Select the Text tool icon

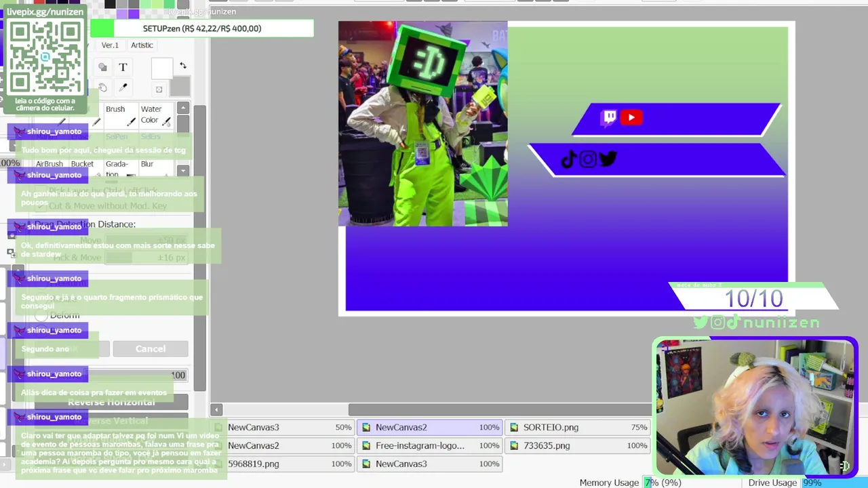[123, 67]
